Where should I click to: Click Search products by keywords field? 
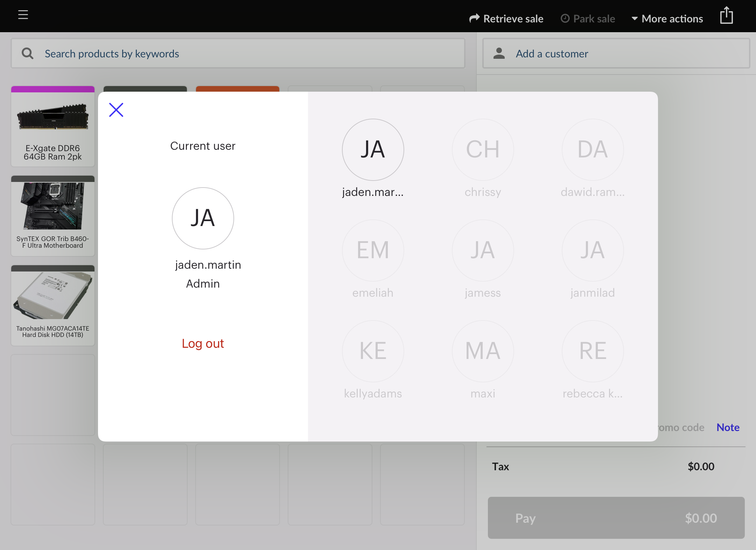click(x=238, y=54)
